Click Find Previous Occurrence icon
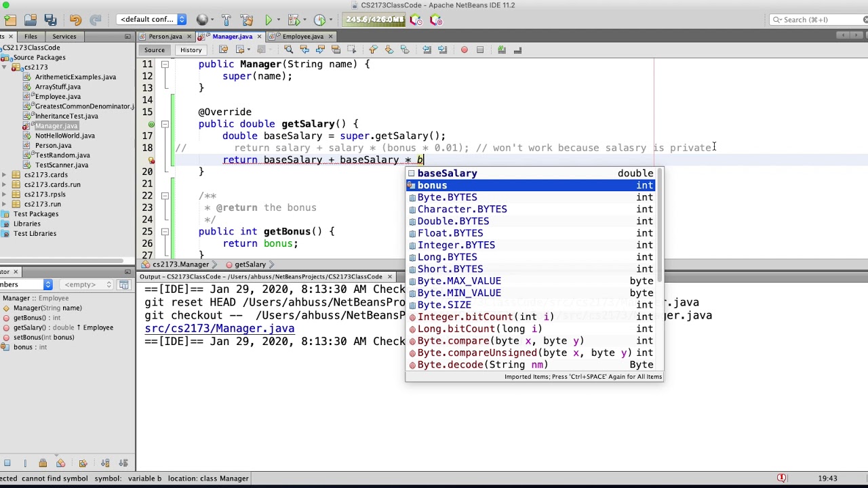This screenshot has height=488, width=868. [x=304, y=49]
